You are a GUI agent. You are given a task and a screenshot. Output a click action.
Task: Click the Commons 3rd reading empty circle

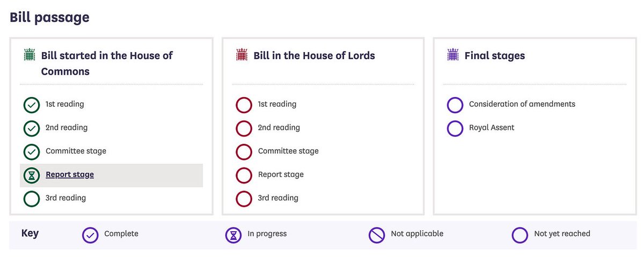pyautogui.click(x=32, y=199)
